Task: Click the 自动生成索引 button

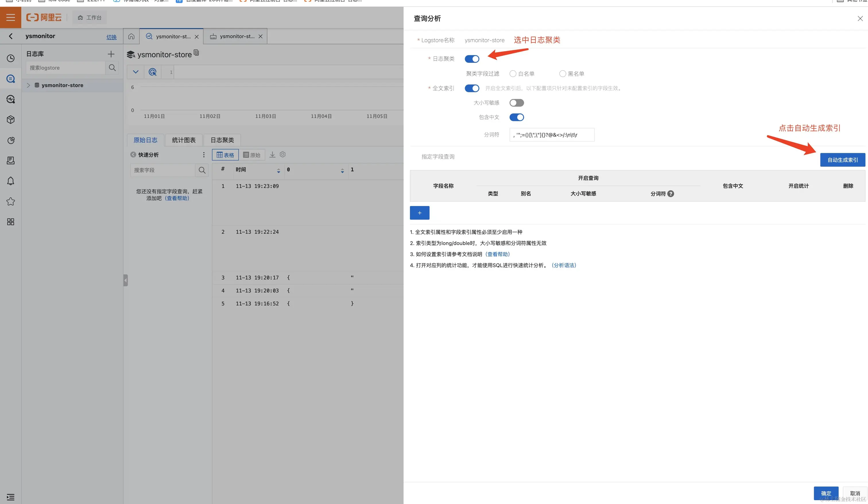Action: (x=842, y=160)
